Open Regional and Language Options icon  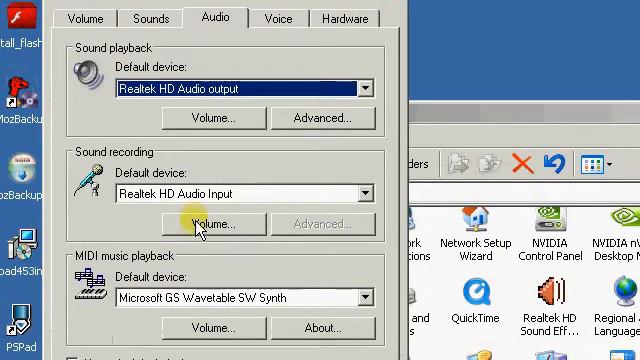pos(618,307)
